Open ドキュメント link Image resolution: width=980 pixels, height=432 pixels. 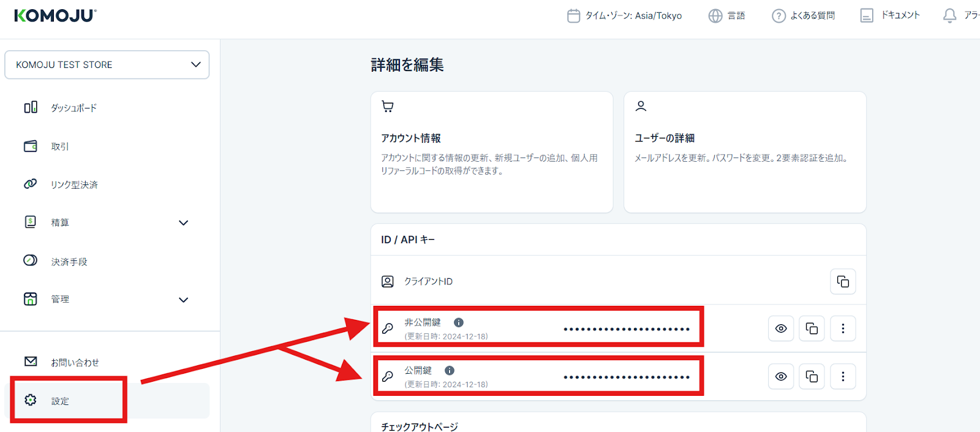tap(900, 15)
